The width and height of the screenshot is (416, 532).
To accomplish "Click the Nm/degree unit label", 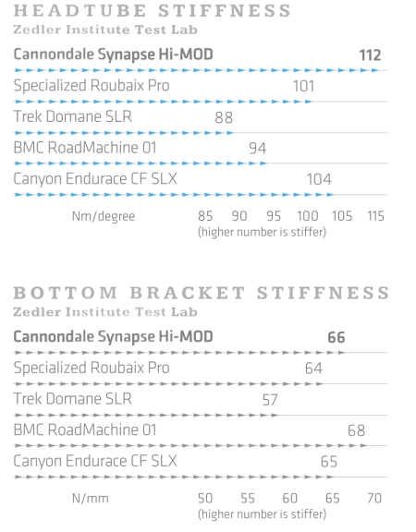I will pyautogui.click(x=104, y=216).
